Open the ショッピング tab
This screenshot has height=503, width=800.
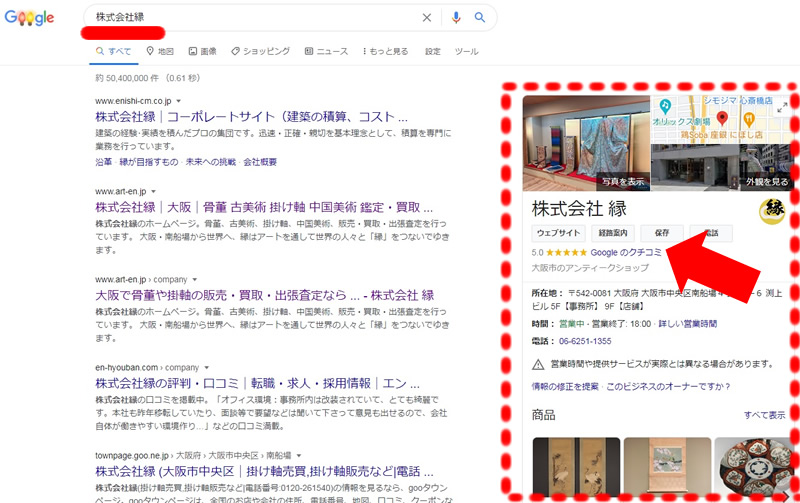coord(260,51)
